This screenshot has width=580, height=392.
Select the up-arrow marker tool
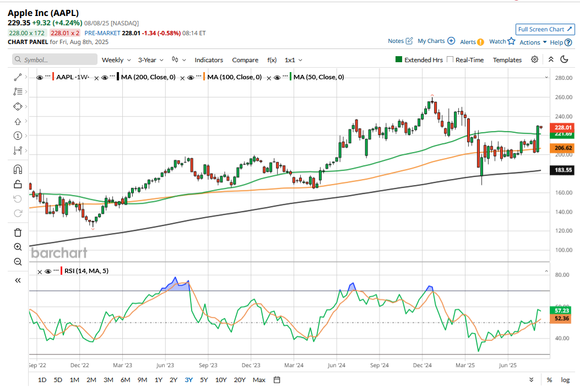[x=18, y=121]
